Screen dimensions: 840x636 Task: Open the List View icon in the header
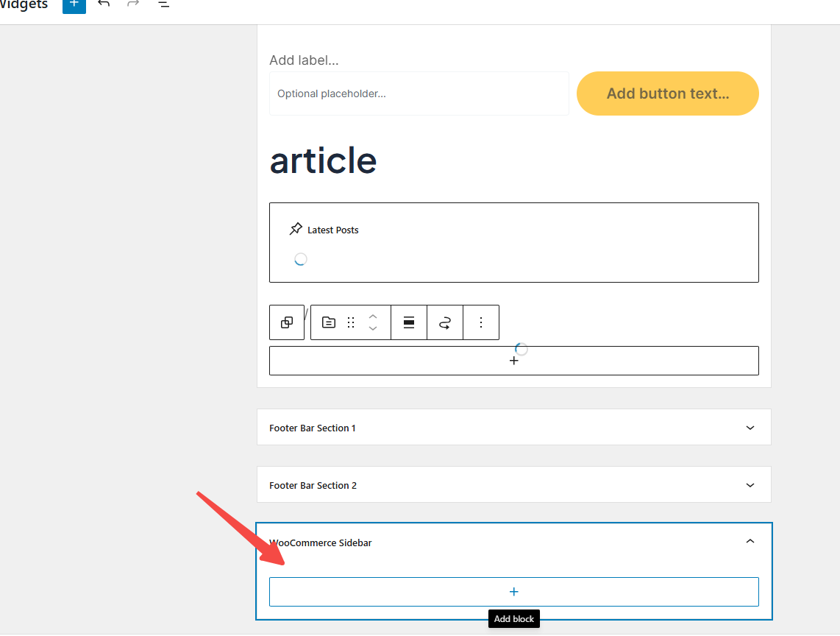click(x=163, y=6)
